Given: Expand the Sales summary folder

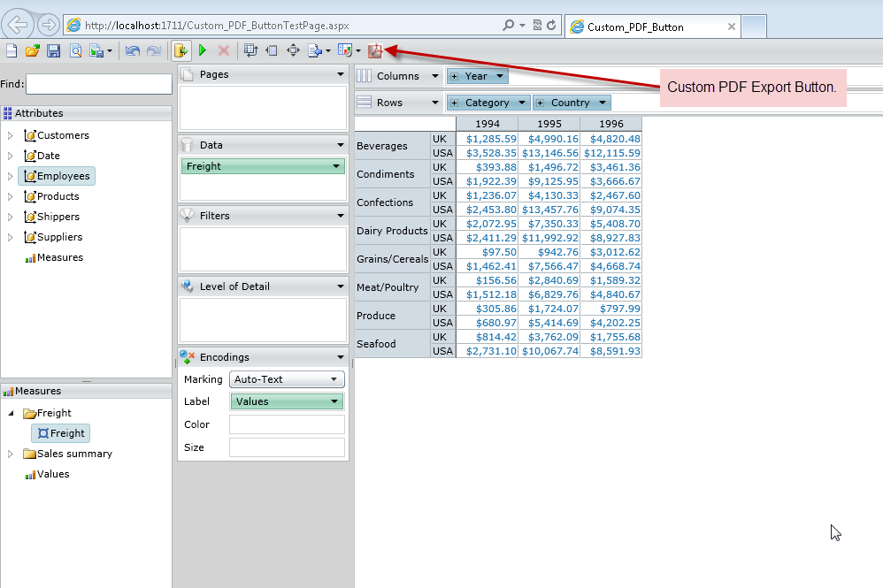Looking at the screenshot, I should [x=10, y=454].
